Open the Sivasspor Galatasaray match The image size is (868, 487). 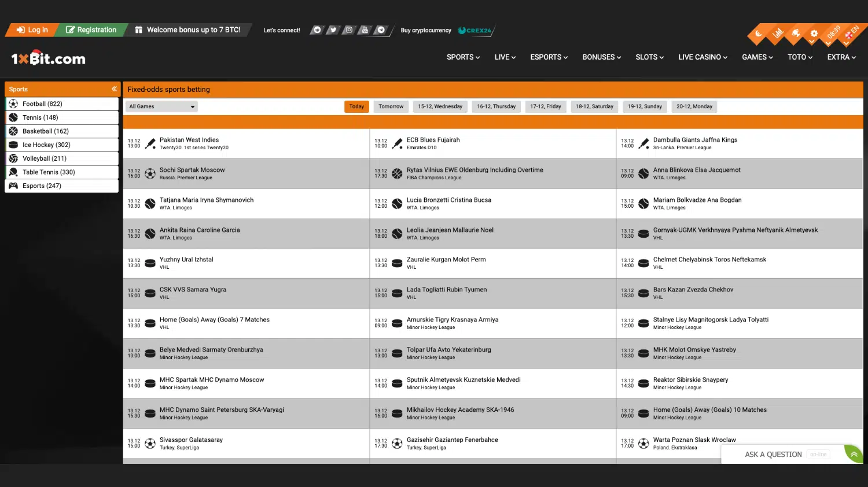tap(191, 440)
